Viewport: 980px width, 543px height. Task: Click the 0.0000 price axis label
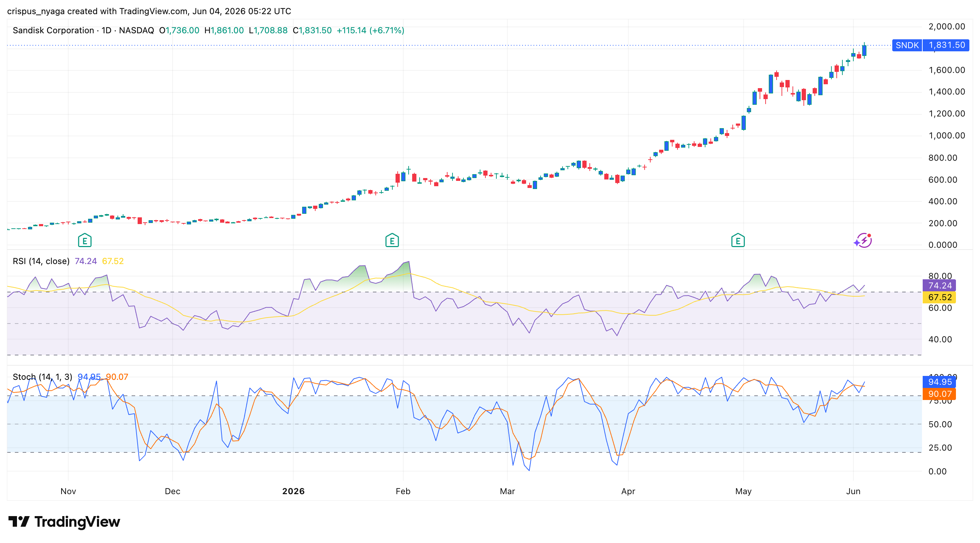(x=943, y=245)
